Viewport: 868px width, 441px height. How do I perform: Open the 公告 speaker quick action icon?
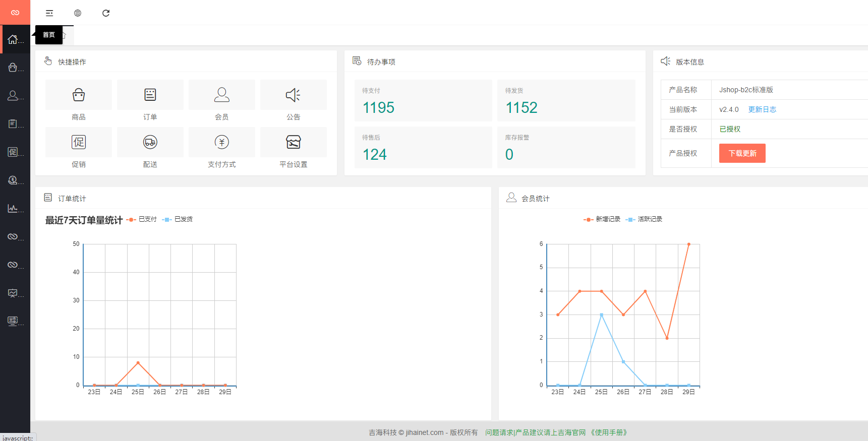pos(294,95)
